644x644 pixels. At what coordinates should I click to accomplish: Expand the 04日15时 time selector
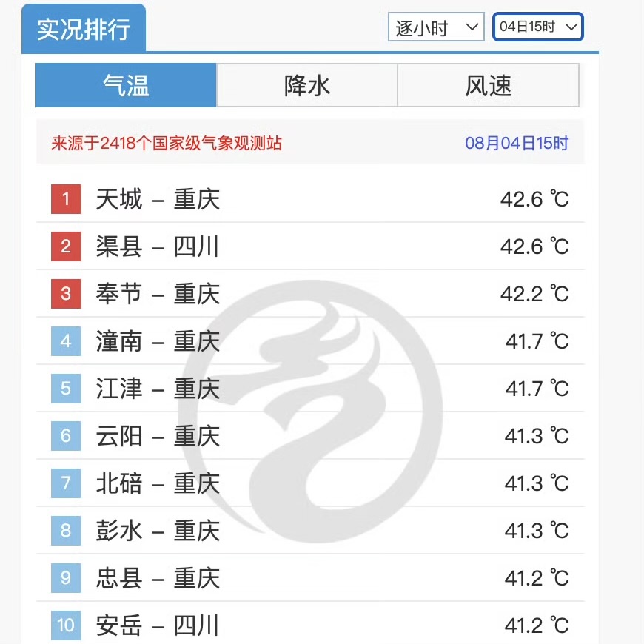tap(537, 27)
